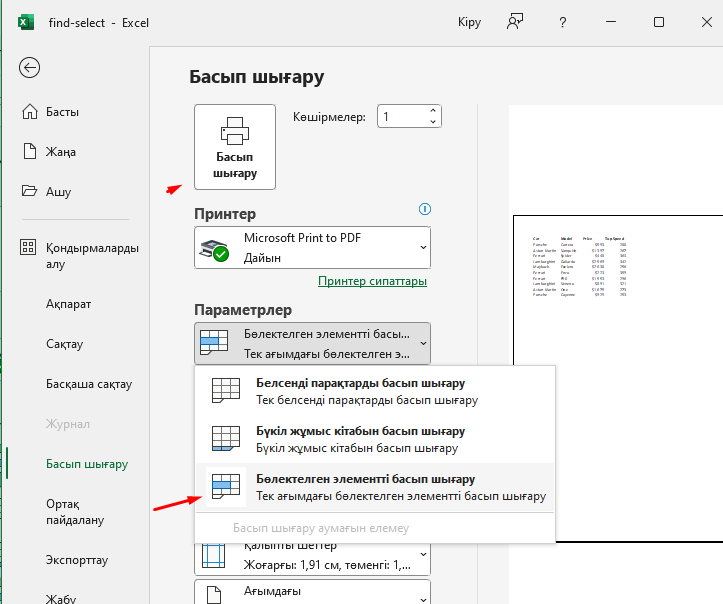The image size is (723, 604).
Task: Click the feedback person icon in title bar
Action: coord(515,22)
